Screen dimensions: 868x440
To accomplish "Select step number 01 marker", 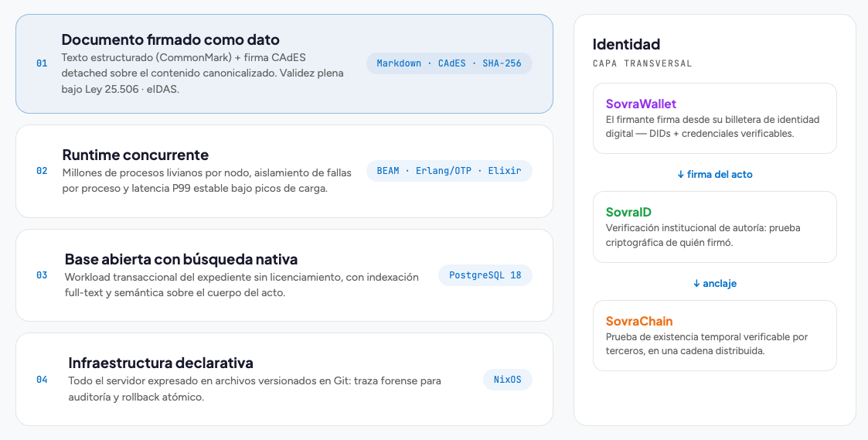I will [x=42, y=63].
